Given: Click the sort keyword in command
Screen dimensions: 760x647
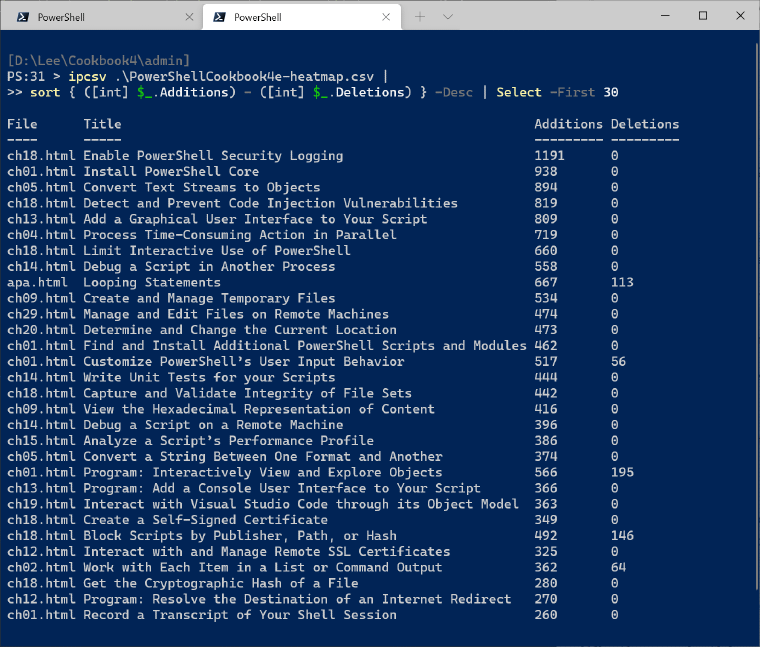Looking at the screenshot, I should pyautogui.click(x=45, y=92).
